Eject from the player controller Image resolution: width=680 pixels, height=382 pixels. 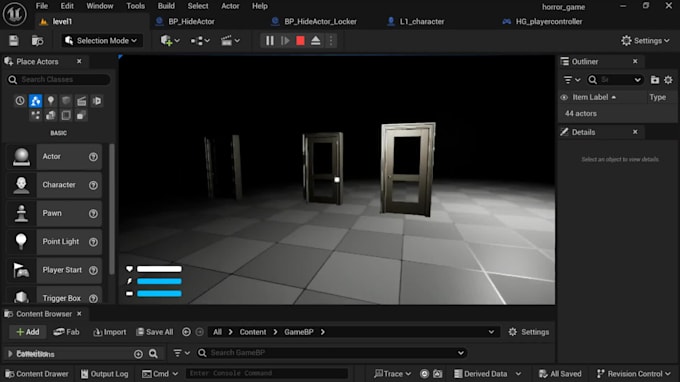[x=316, y=41]
